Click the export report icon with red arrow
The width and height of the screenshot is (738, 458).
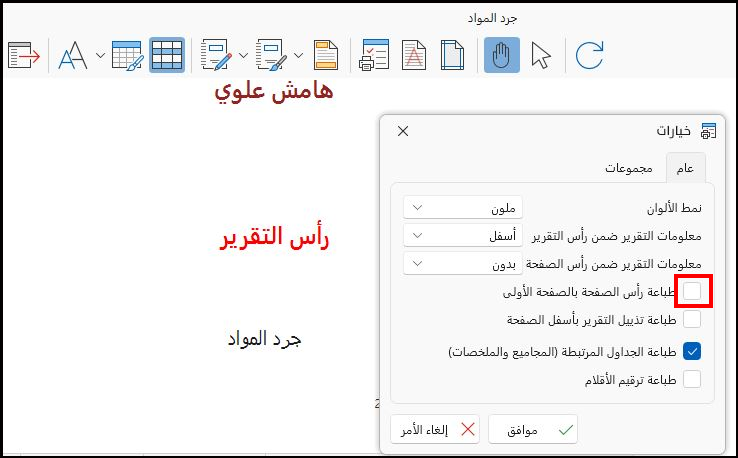[24, 55]
